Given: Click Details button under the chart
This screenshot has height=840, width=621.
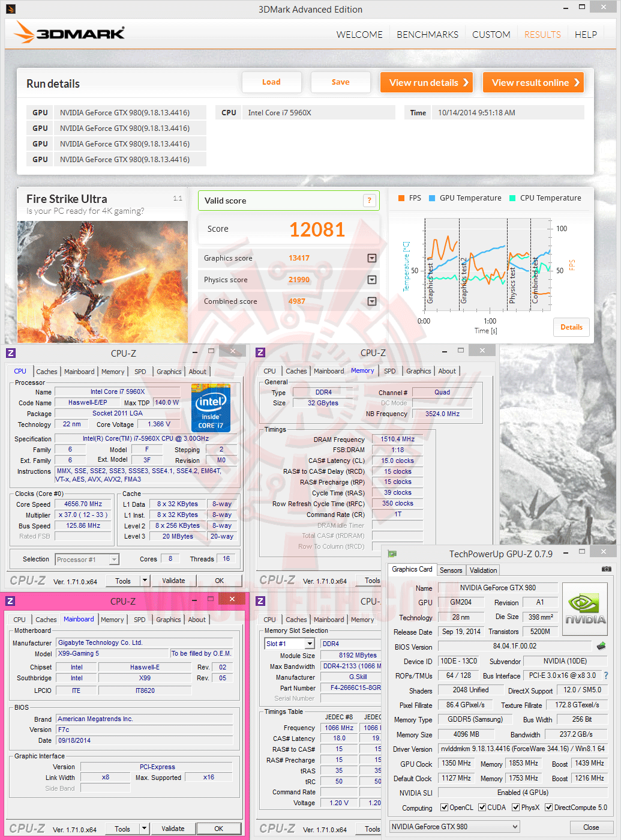Looking at the screenshot, I should 571,327.
